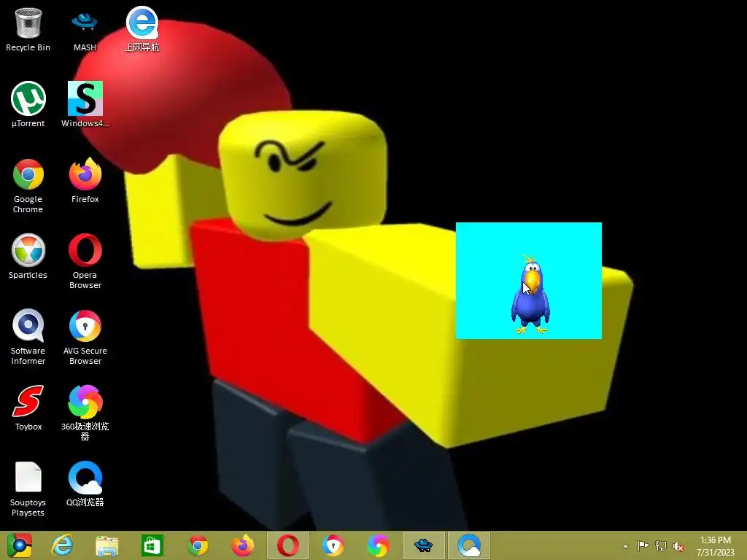The width and height of the screenshot is (747, 560).
Task: Launch the Toybox desktop shortcut
Action: (x=28, y=408)
